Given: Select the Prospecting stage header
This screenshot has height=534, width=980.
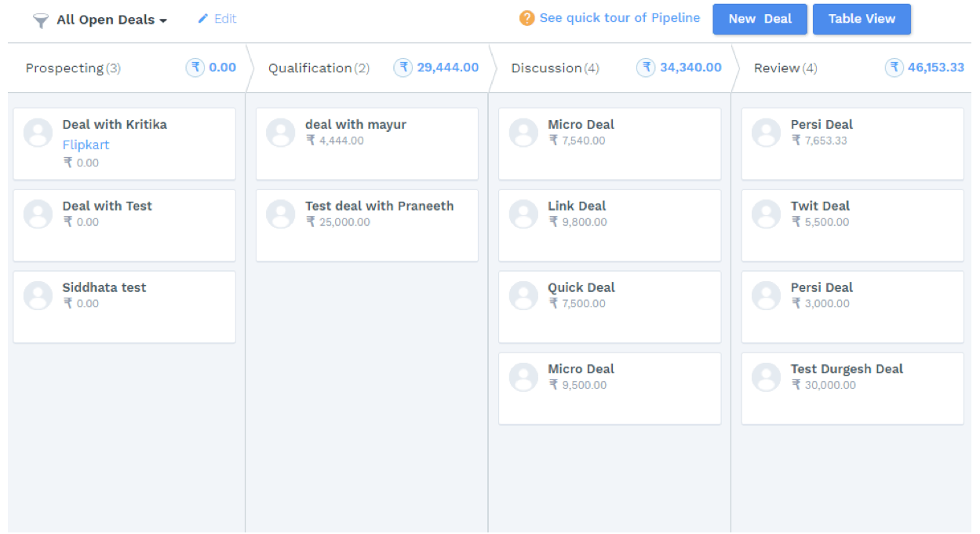Looking at the screenshot, I should click(x=73, y=68).
